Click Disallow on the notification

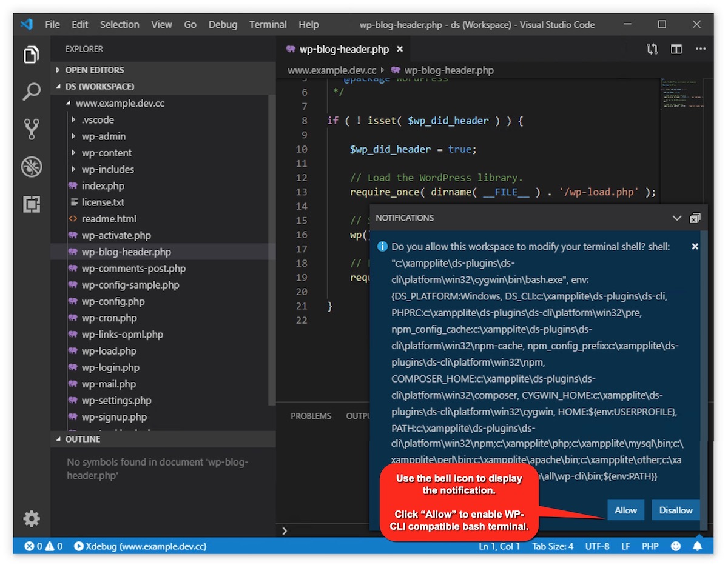tap(676, 510)
